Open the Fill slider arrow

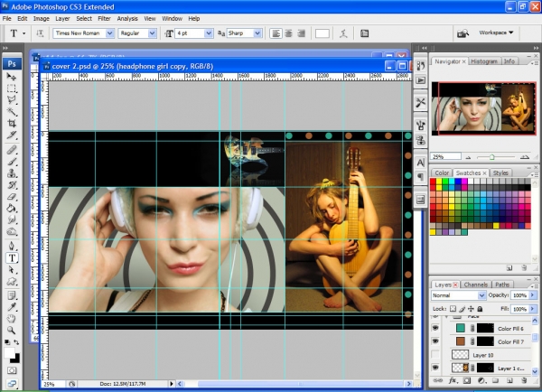(x=532, y=309)
